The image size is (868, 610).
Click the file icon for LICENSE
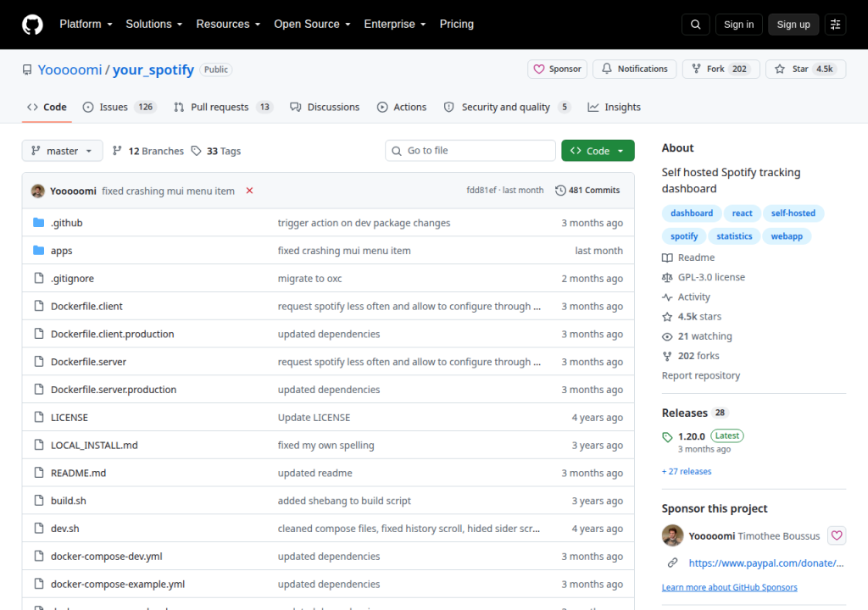pos(39,417)
